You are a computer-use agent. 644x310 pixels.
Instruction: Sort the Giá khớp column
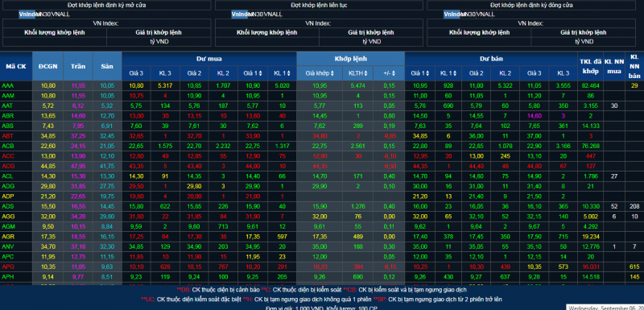pyautogui.click(x=320, y=73)
